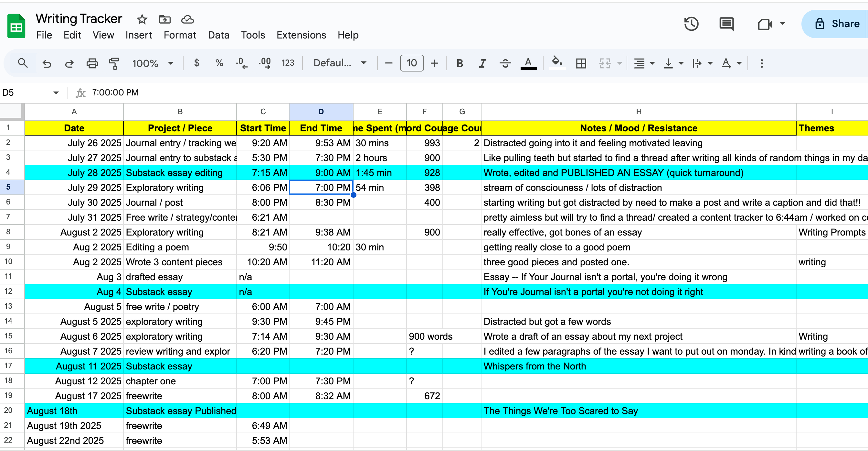The height and width of the screenshot is (451, 868).
Task: Open the cell name box dropdown
Action: (56, 93)
